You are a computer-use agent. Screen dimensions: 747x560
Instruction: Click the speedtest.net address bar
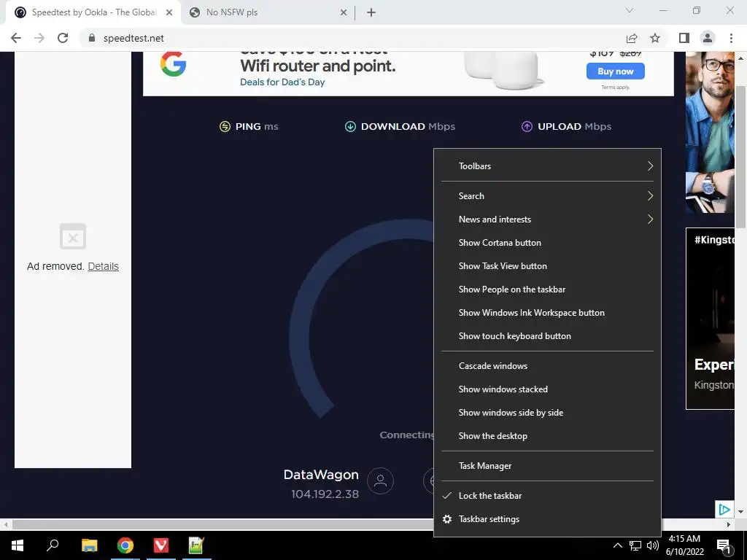click(352, 38)
